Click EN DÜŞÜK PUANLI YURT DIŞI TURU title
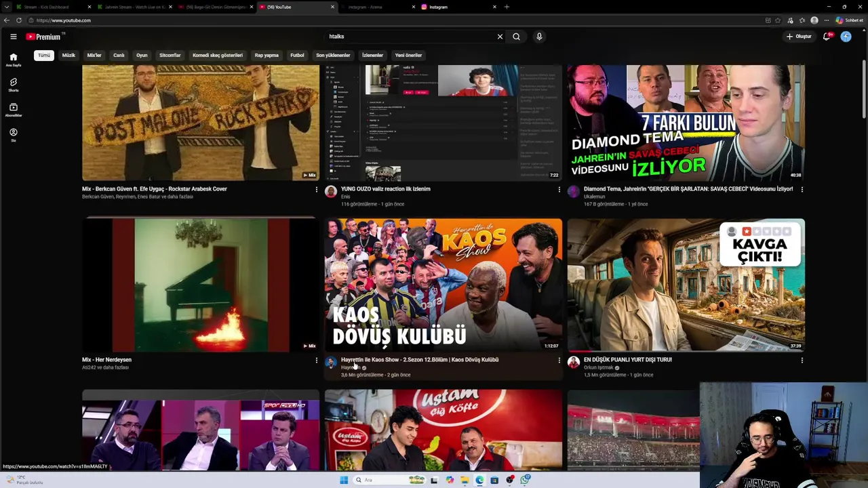Viewport: 868px width, 488px height. [628, 360]
